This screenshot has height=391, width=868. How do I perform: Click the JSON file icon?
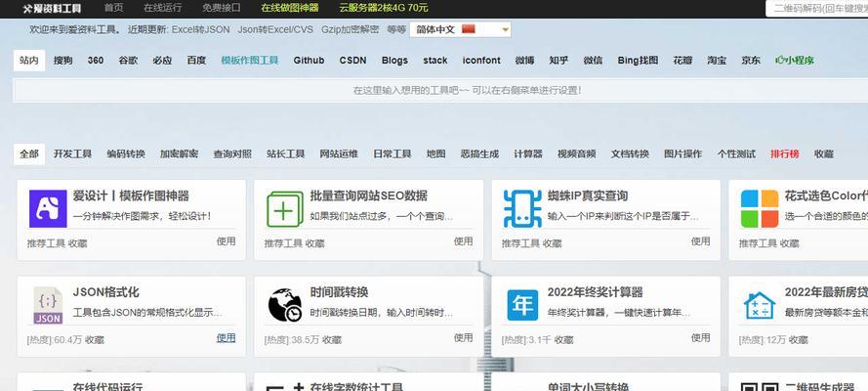click(x=48, y=305)
